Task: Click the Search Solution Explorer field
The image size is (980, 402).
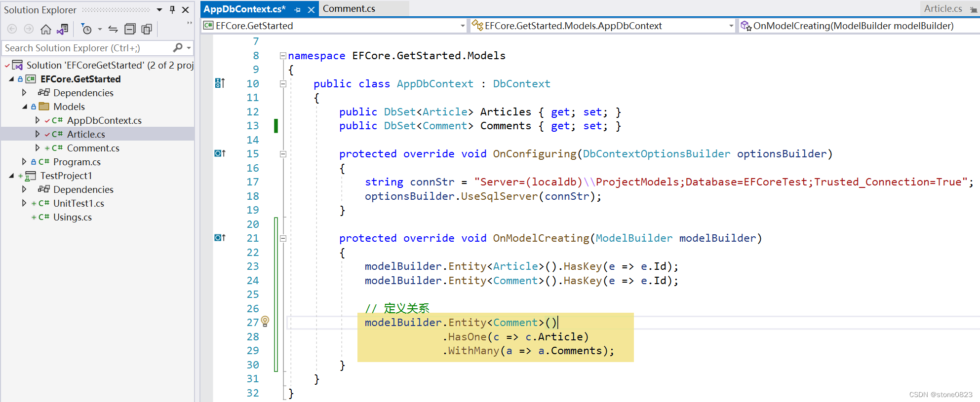Action: point(86,48)
